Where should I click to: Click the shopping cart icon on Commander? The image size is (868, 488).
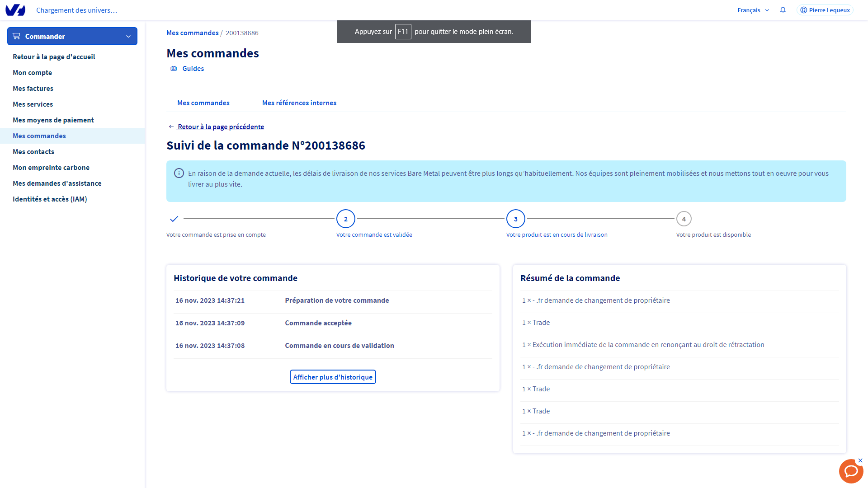pyautogui.click(x=17, y=36)
